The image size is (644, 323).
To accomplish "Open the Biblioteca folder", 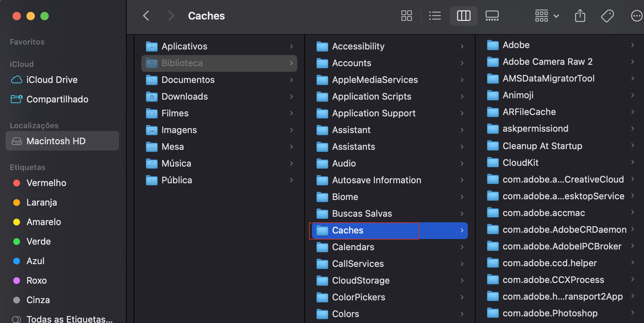I will coord(182,63).
